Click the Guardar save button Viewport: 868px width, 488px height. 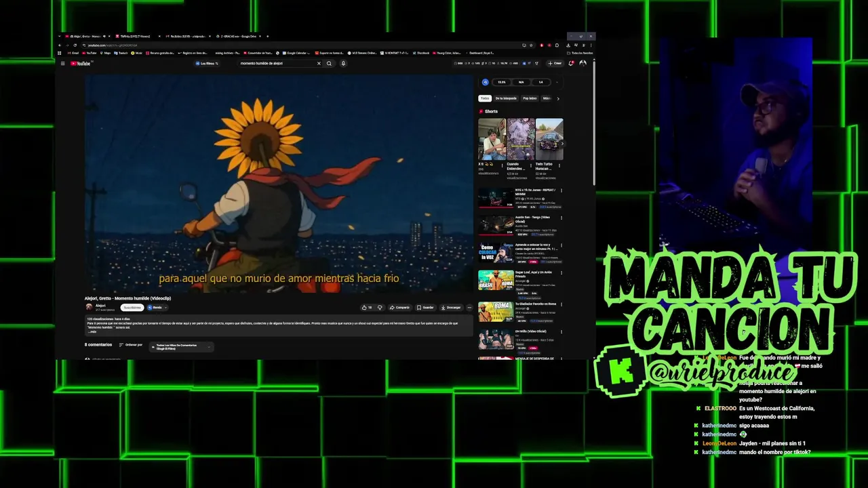pyautogui.click(x=426, y=308)
